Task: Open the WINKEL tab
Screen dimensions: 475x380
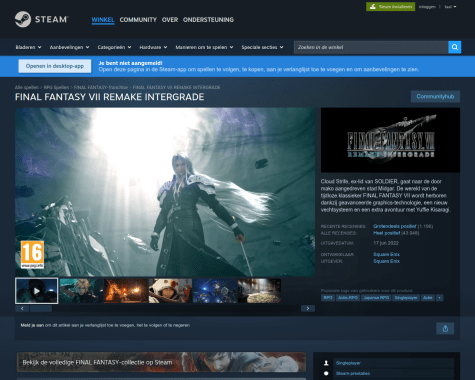Action: (103, 20)
